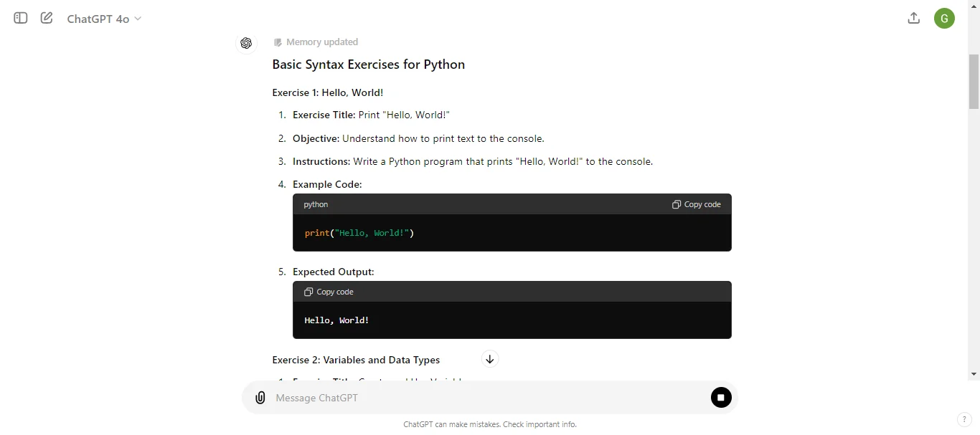
Task: Open the help question mark icon
Action: [964, 420]
